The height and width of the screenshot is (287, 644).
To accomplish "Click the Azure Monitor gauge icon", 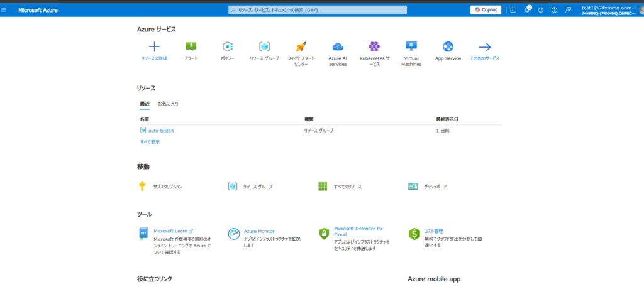I will click(234, 234).
